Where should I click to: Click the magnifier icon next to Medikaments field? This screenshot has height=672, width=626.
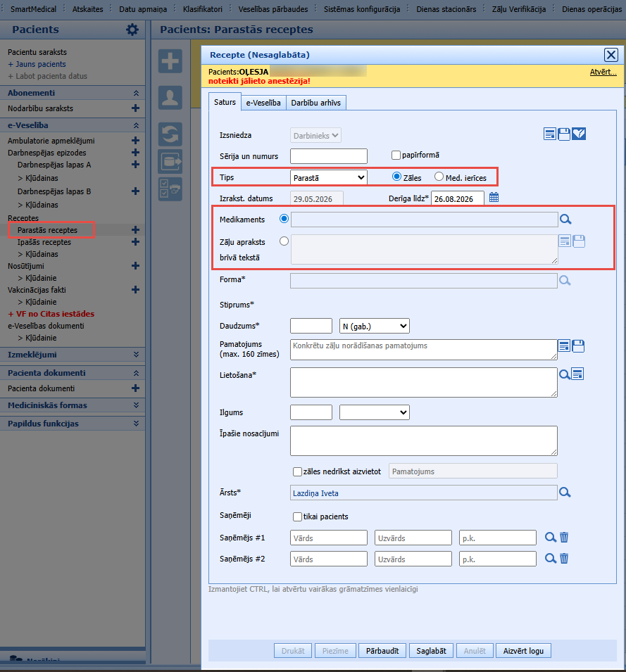565,220
